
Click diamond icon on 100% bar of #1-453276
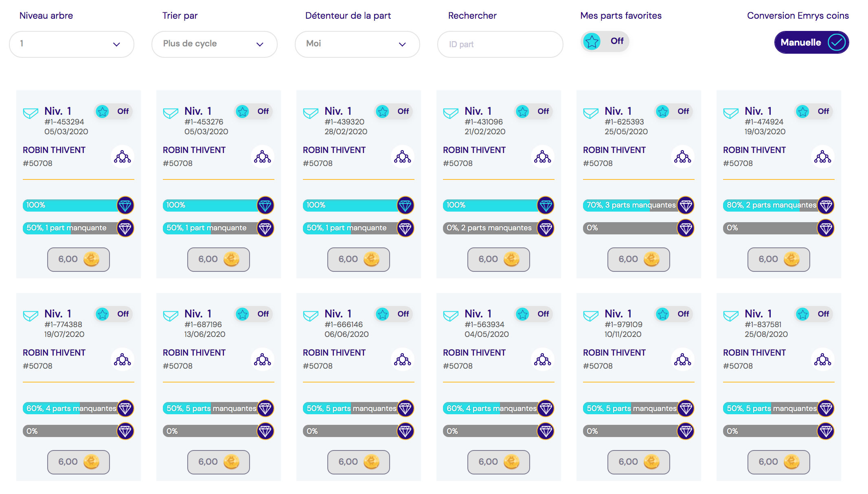click(265, 205)
